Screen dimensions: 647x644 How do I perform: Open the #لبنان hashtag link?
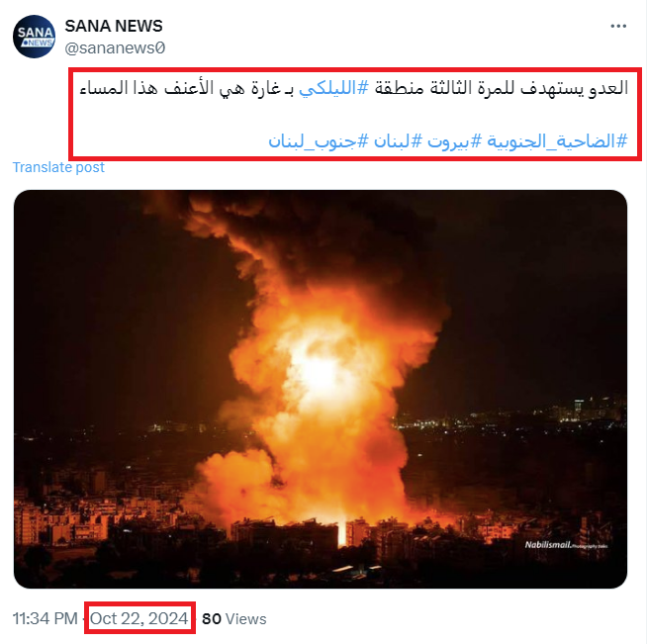[x=398, y=141]
